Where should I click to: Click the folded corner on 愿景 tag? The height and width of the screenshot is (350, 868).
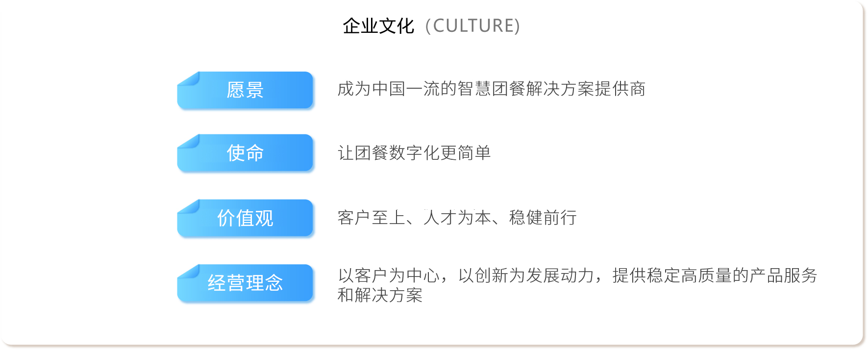(190, 79)
